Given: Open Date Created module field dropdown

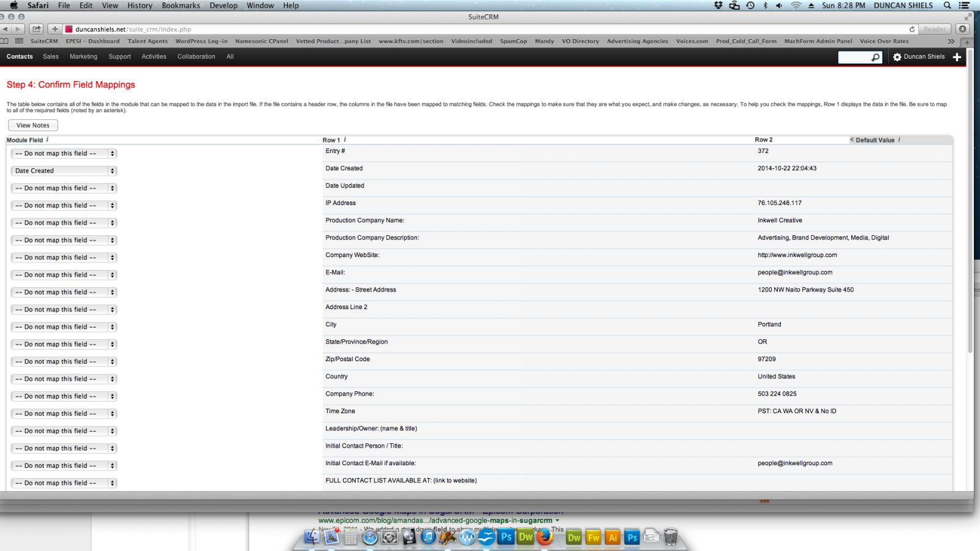Looking at the screenshot, I should 64,171.
